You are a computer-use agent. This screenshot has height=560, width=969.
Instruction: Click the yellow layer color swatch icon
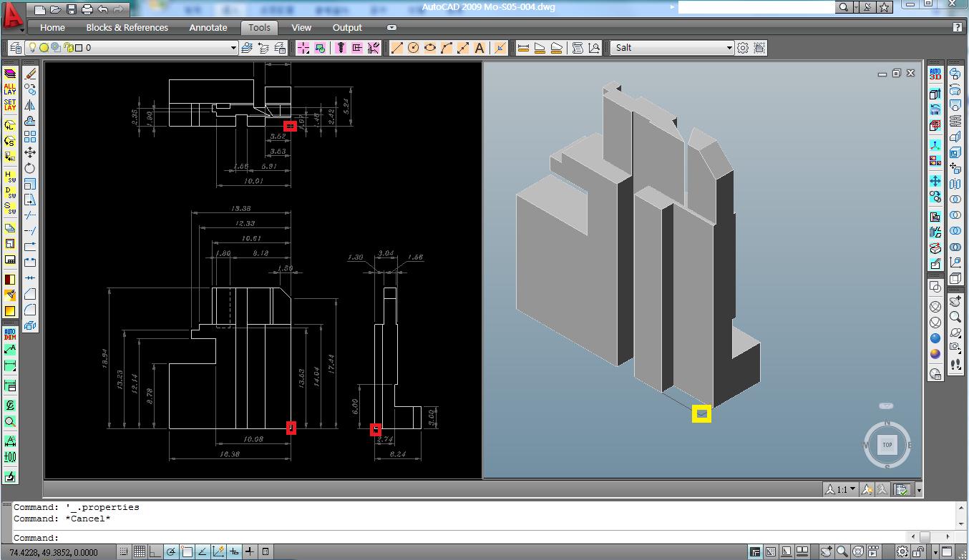click(x=10, y=311)
